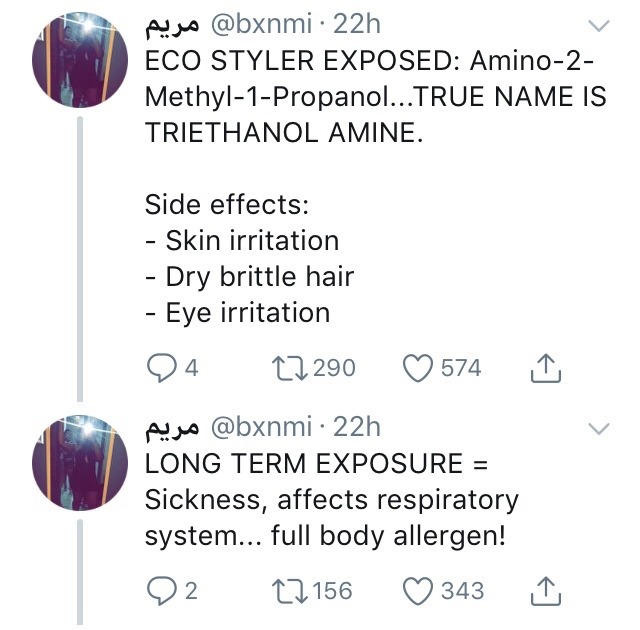Open tweet text about full body allergen
The width and height of the screenshot is (640, 630).
(331, 499)
